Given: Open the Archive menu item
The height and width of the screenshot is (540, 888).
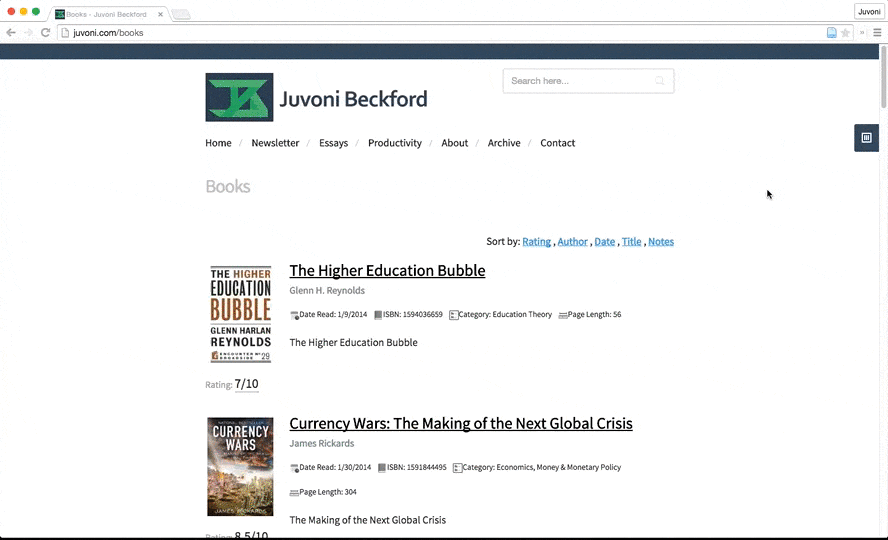Looking at the screenshot, I should coord(504,143).
